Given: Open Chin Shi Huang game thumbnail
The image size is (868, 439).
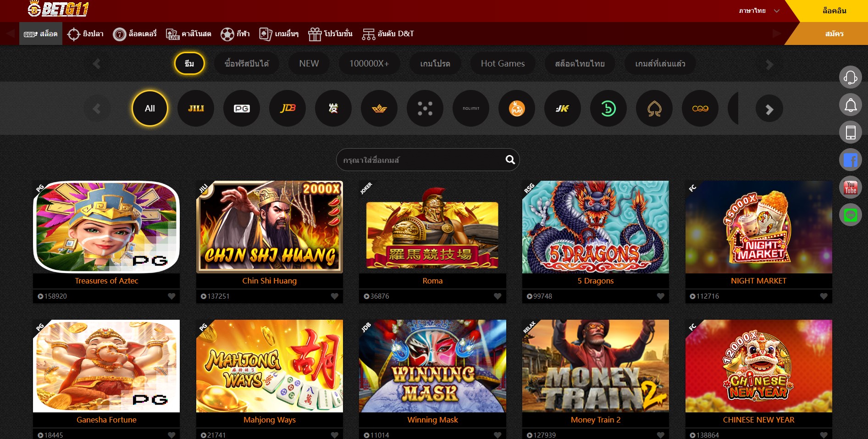Looking at the screenshot, I should pyautogui.click(x=270, y=227).
